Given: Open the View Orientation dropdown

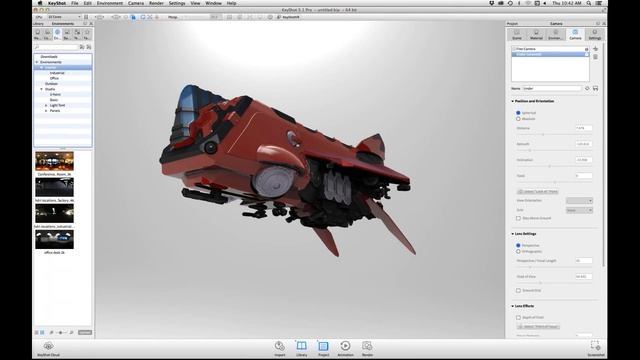Looking at the screenshot, I should tap(579, 200).
